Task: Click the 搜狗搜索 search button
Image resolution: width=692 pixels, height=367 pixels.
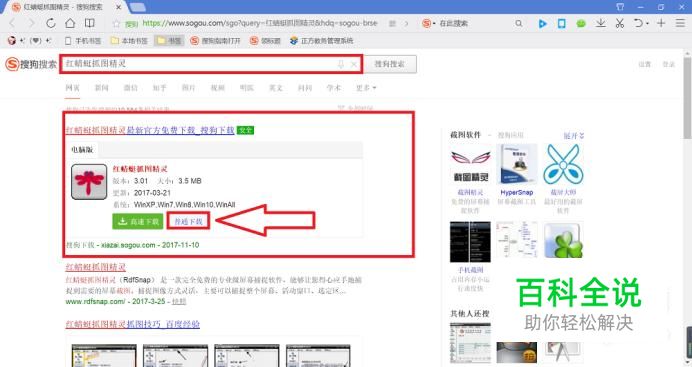Action: point(390,64)
